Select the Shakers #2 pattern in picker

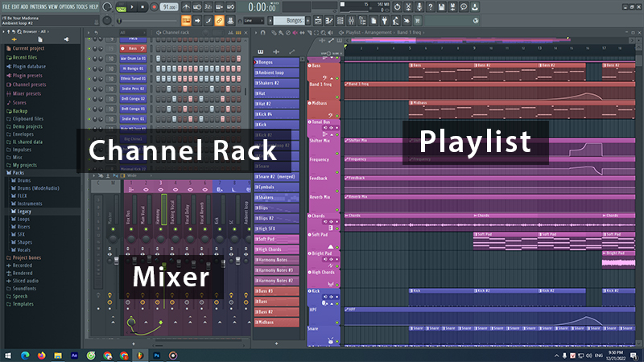(276, 83)
